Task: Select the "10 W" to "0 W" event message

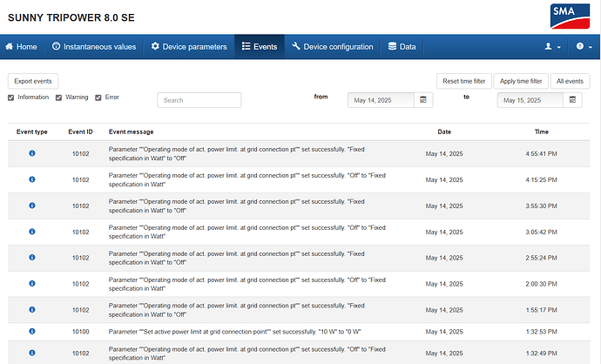Action: [x=234, y=332]
